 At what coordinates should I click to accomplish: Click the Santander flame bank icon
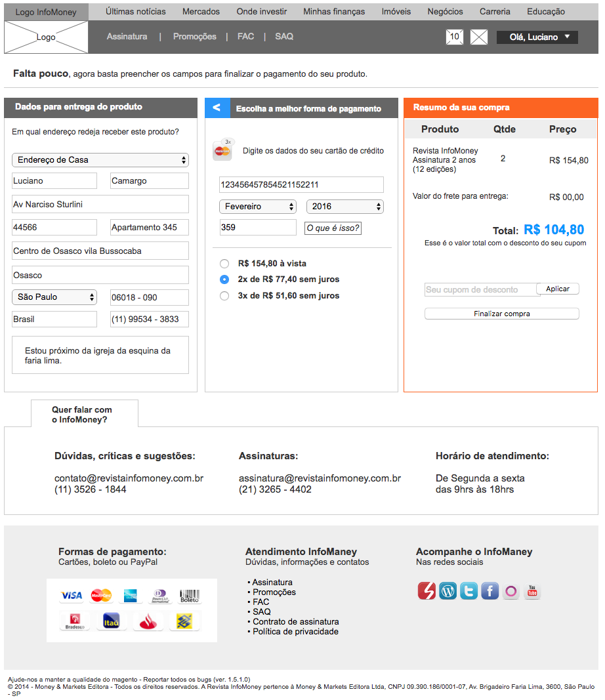coord(148,621)
